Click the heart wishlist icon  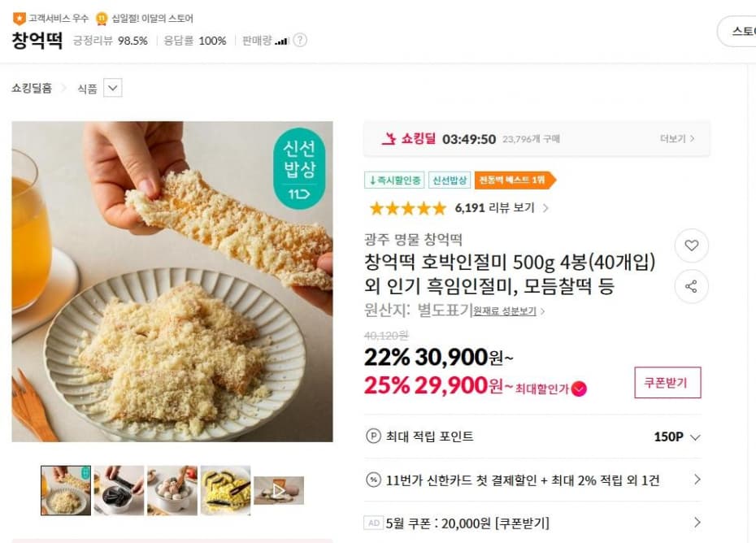pyautogui.click(x=692, y=245)
